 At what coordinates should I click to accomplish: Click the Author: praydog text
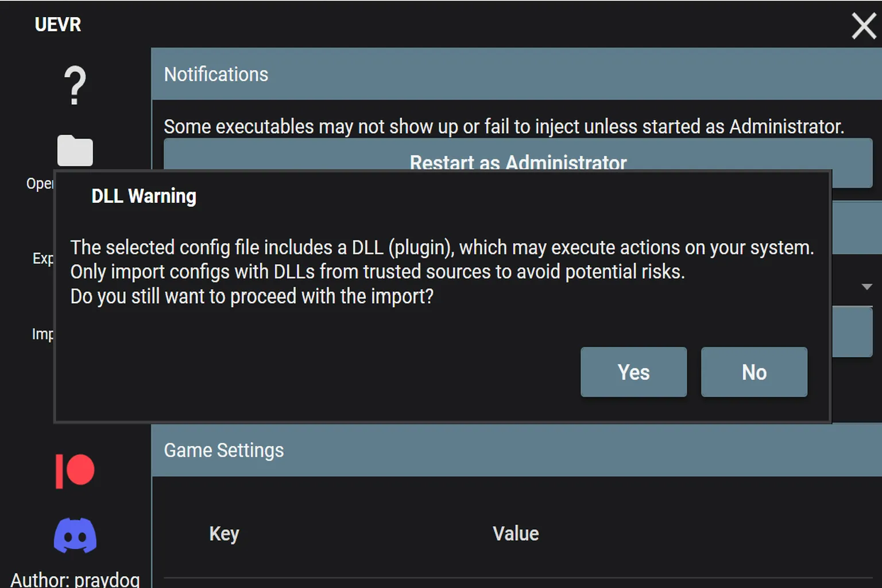(75, 579)
